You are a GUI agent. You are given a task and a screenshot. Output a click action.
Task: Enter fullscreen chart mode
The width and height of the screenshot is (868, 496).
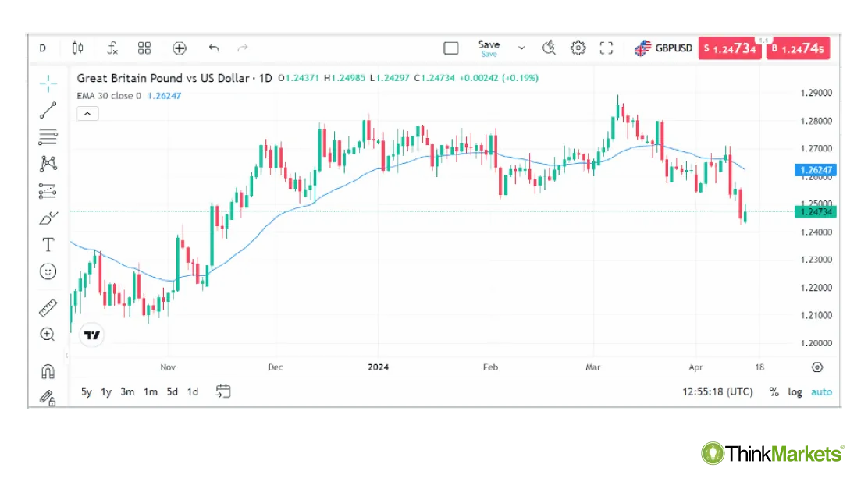coord(607,48)
